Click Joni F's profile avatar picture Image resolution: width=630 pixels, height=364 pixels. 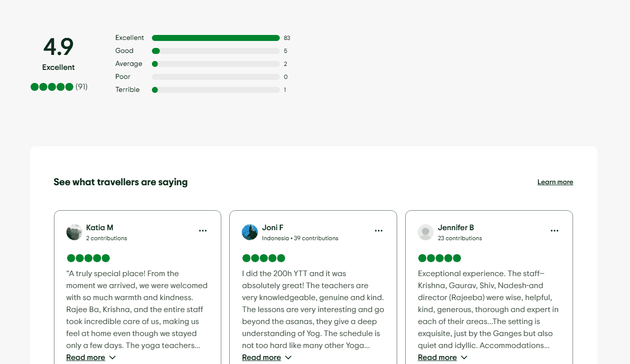[250, 232]
